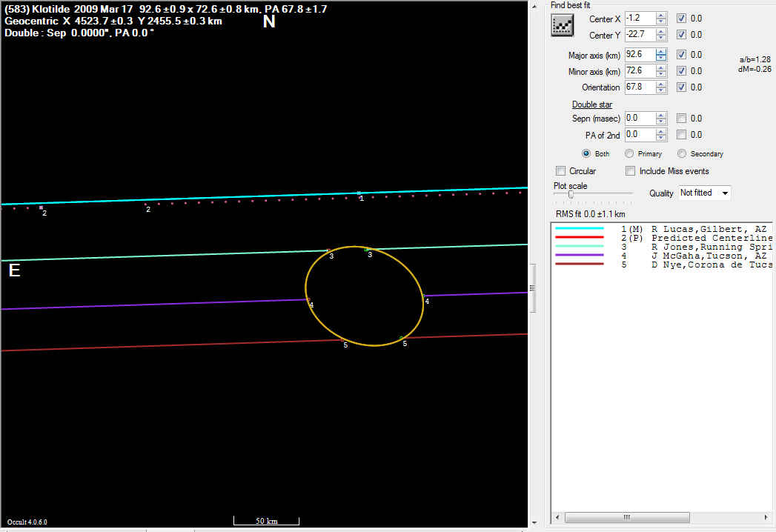Click the Sepn (masec) value field
This screenshot has width=776, height=532.
tap(640, 119)
